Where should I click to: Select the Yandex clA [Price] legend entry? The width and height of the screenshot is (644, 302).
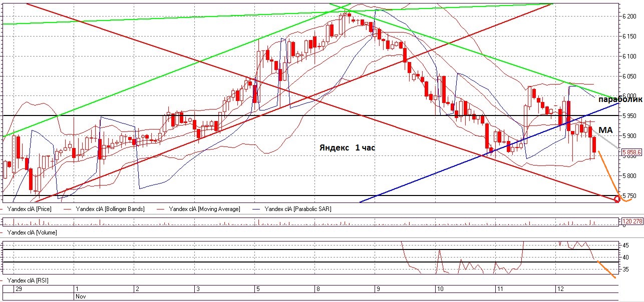31,208
